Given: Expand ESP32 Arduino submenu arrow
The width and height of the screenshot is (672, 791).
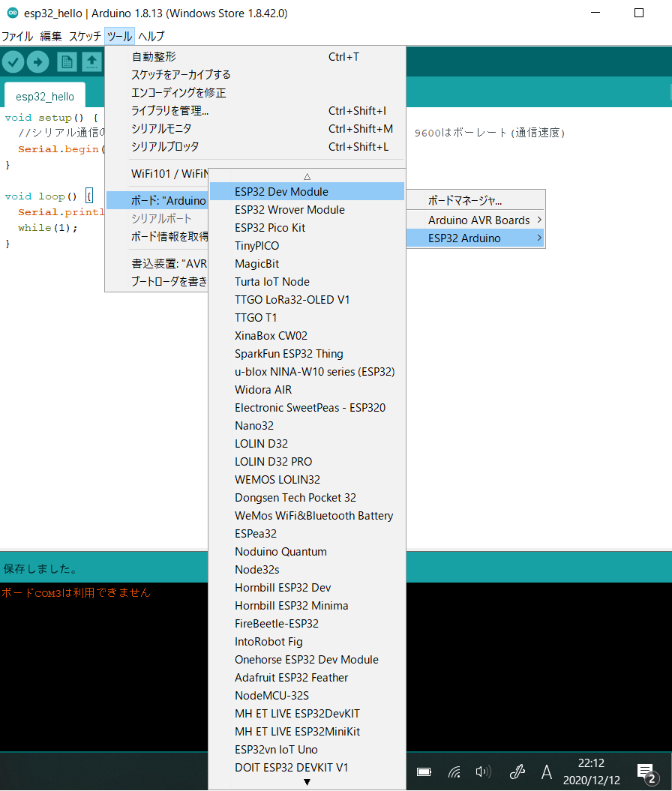Looking at the screenshot, I should 539,238.
